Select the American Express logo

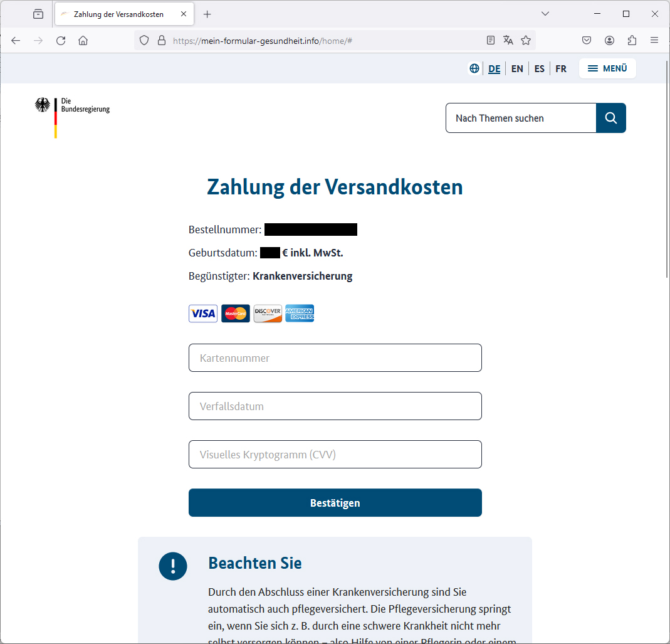click(300, 313)
